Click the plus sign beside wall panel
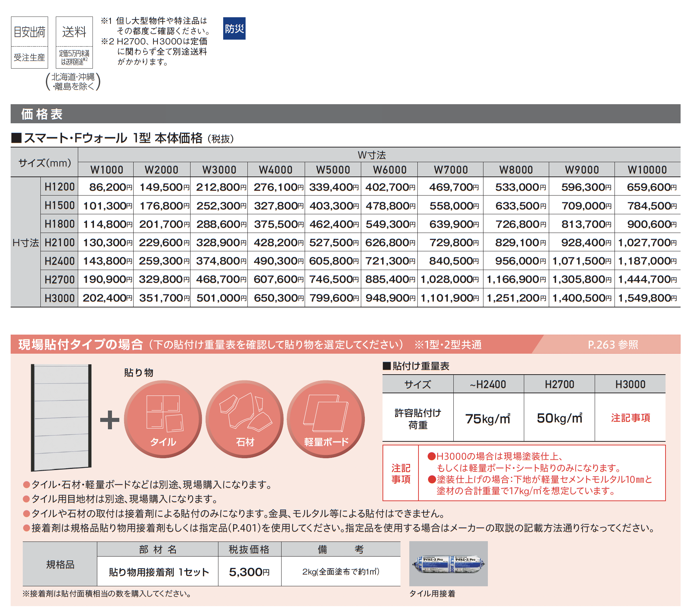 point(110,420)
